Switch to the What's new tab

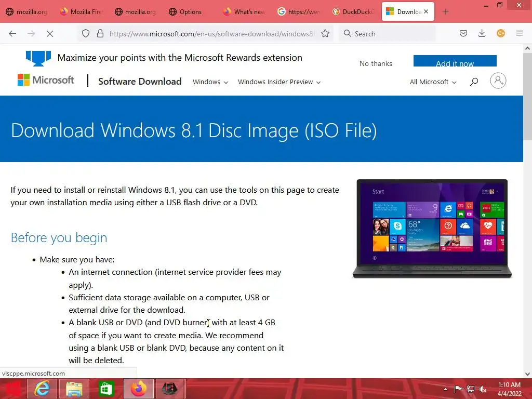(x=244, y=12)
